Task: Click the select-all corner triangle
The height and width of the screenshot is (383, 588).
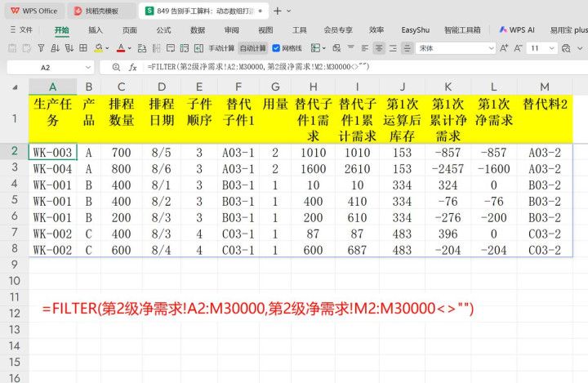Action: pos(15,87)
